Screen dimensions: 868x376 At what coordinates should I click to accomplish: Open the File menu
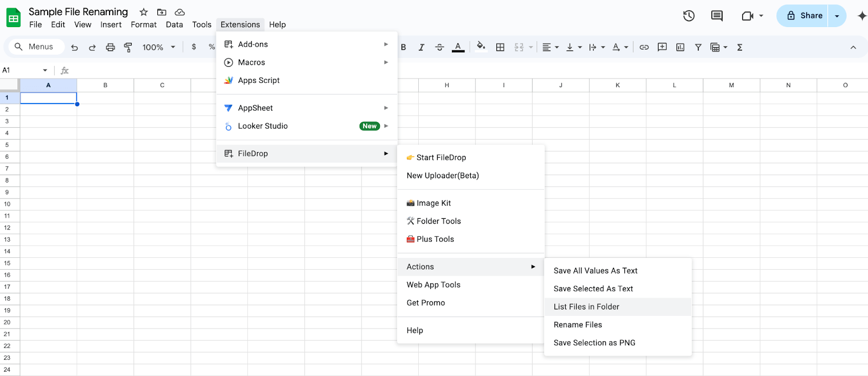click(x=35, y=24)
